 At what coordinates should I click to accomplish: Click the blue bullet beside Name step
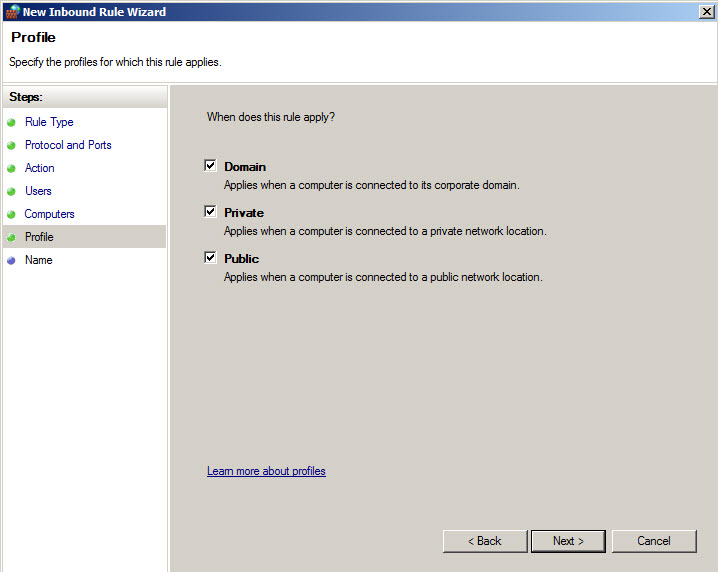[x=12, y=260]
